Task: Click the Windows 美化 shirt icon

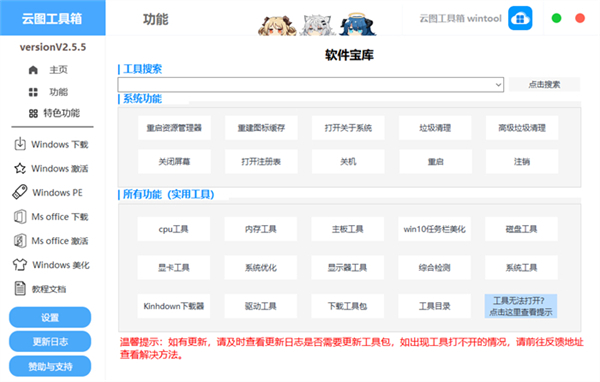Action: coord(20,264)
